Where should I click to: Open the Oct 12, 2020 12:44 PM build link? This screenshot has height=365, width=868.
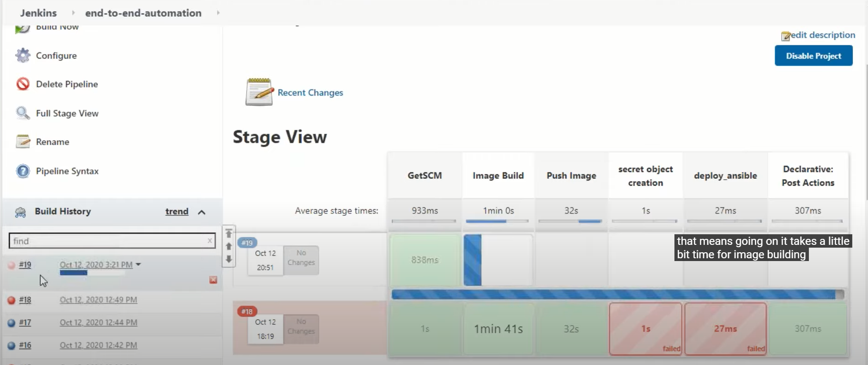98,322
